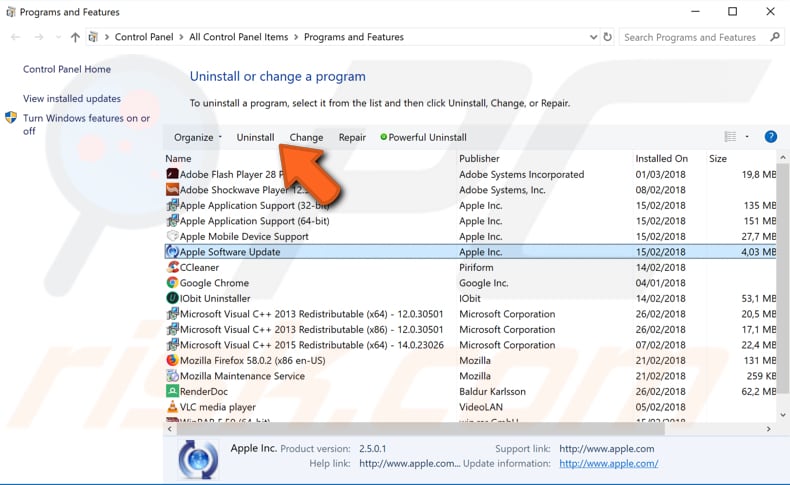The height and width of the screenshot is (485, 790).
Task: Expand the view options dropdown arrow
Action: (747, 136)
